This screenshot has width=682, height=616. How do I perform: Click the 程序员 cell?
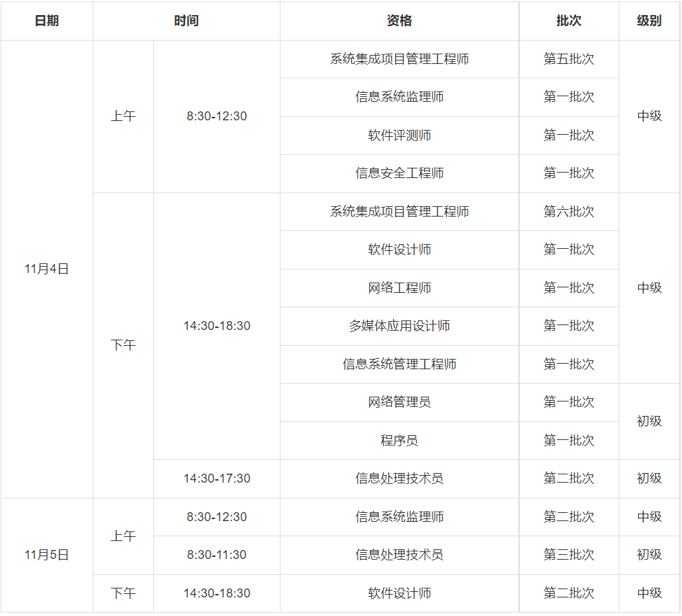pyautogui.click(x=399, y=441)
